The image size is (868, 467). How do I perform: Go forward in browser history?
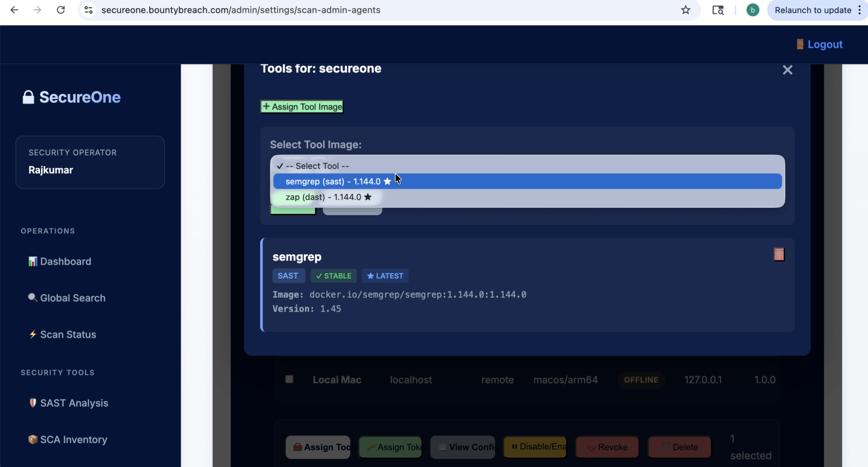point(37,10)
